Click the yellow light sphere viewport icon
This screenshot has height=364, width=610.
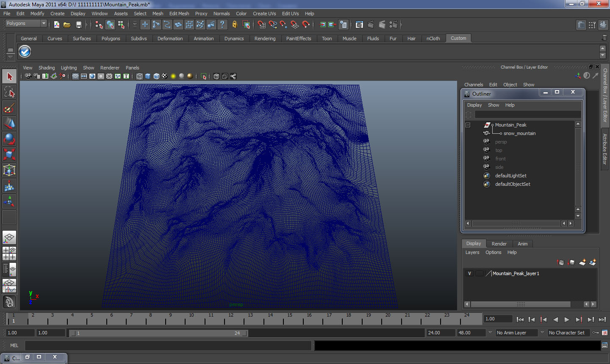pyautogui.click(x=173, y=76)
